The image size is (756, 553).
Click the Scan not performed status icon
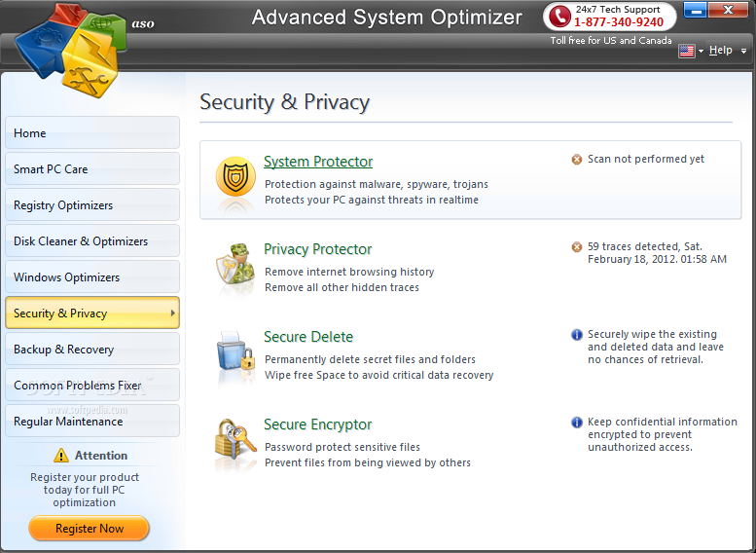[x=577, y=160]
